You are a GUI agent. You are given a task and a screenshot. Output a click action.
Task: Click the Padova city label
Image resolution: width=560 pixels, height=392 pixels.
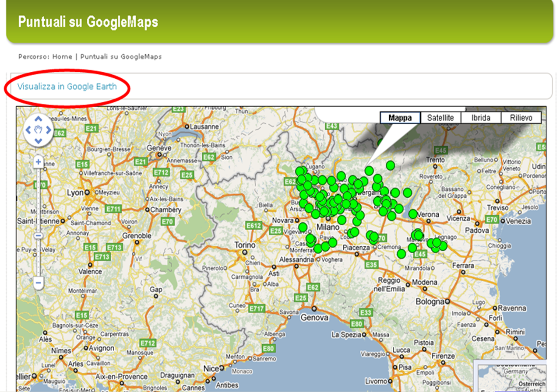477,230
